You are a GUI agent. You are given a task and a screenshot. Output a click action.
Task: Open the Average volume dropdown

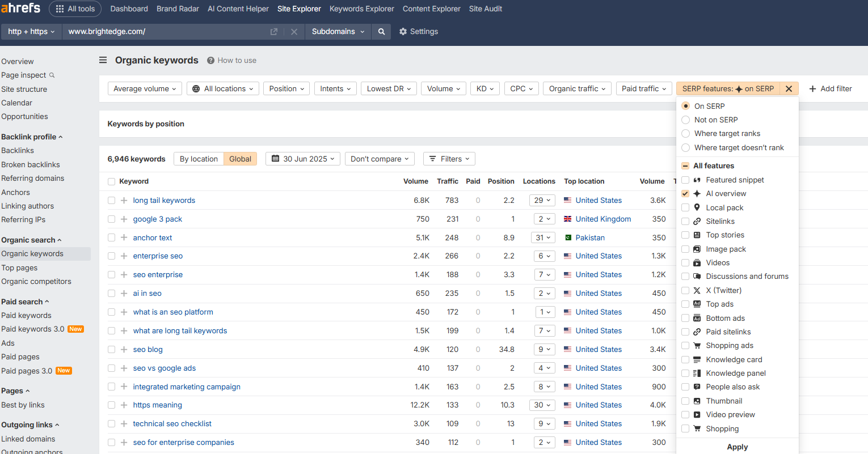click(x=145, y=88)
